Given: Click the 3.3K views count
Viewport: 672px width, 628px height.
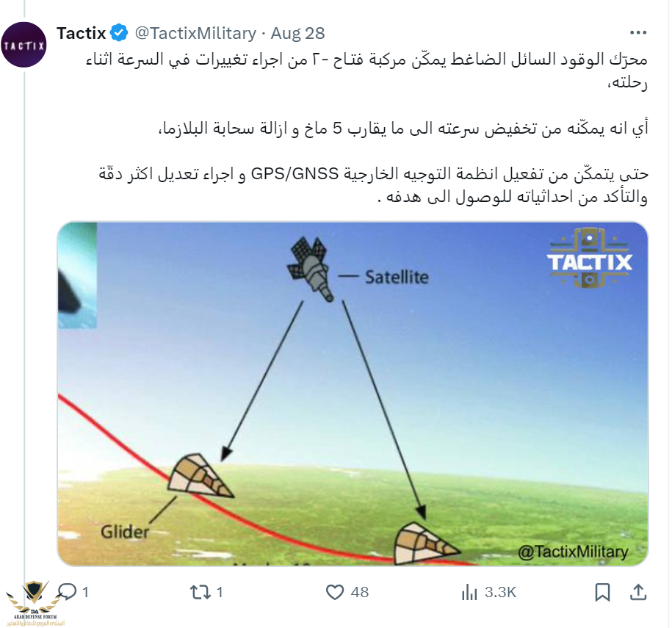Looking at the screenshot, I should (x=500, y=593).
